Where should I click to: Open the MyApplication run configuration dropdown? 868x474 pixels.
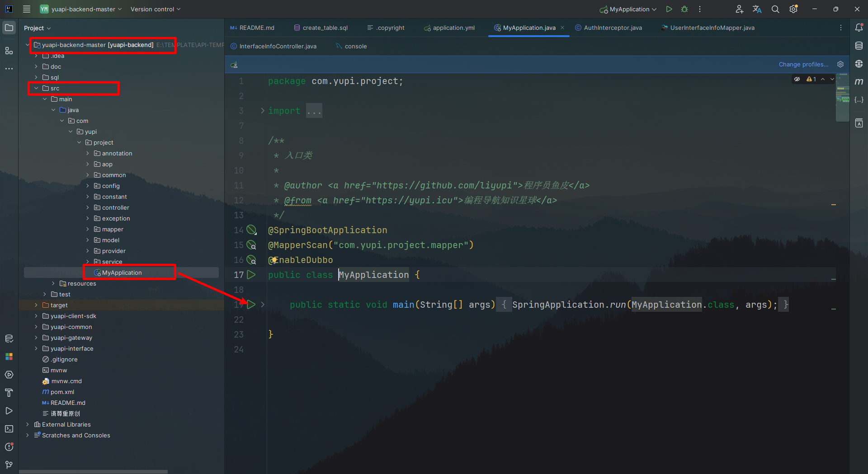628,9
